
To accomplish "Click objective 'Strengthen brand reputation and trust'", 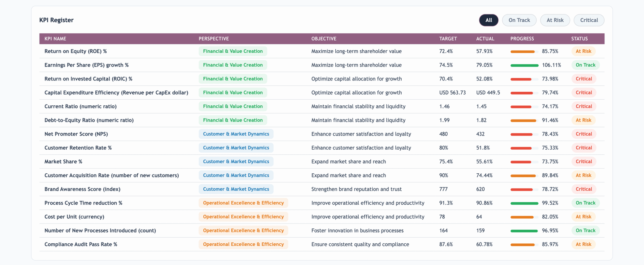I will point(357,189).
